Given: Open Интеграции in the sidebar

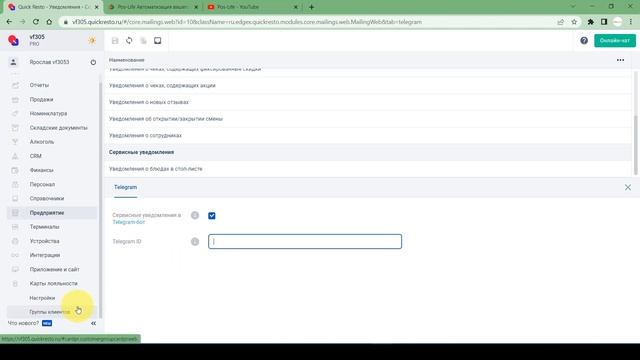Looking at the screenshot, I should click(x=44, y=255).
